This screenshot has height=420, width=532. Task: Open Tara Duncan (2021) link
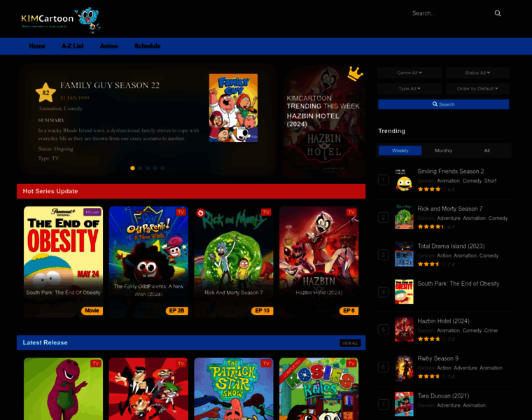click(x=443, y=396)
